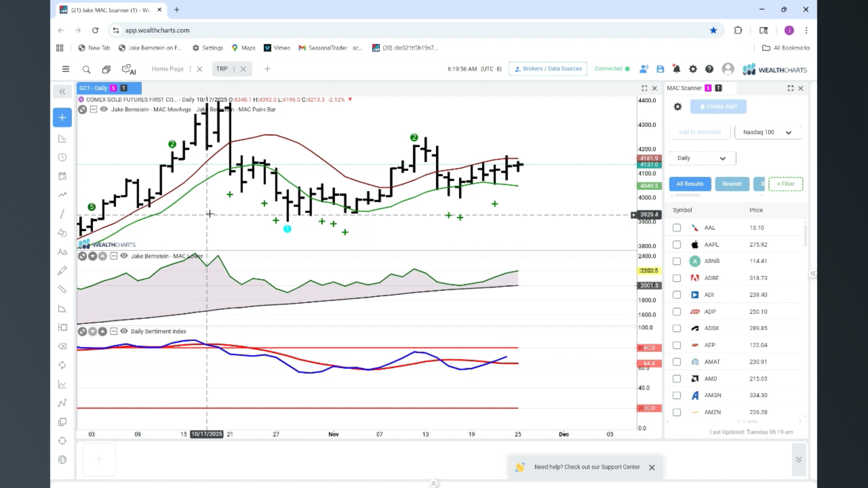Click the 4161.9 red price label

pos(649,158)
